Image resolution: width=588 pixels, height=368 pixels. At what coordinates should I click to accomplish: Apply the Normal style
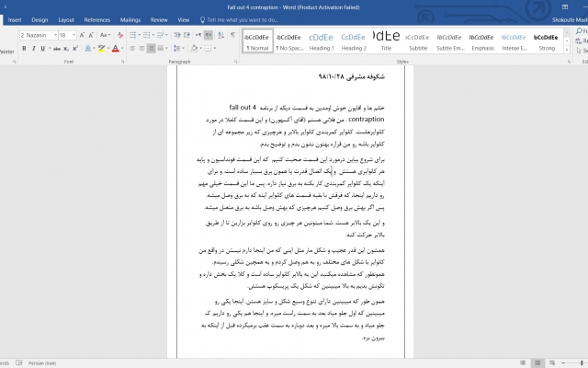(x=257, y=40)
